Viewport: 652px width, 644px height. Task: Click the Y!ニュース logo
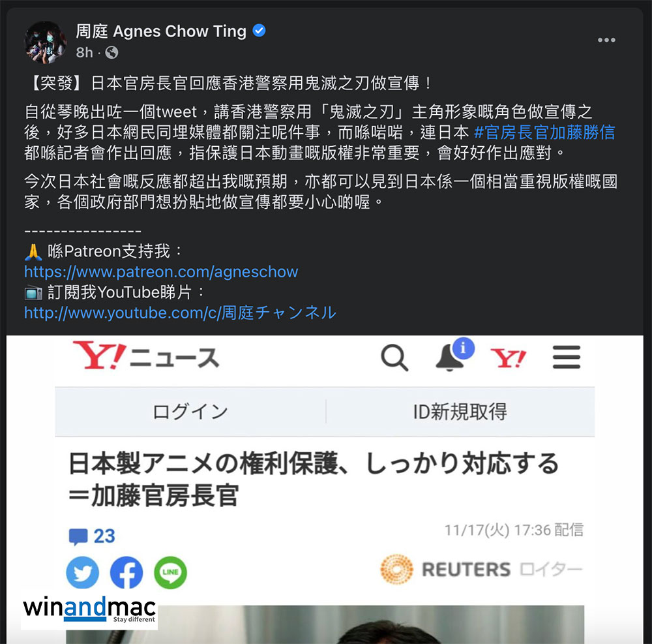click(146, 356)
